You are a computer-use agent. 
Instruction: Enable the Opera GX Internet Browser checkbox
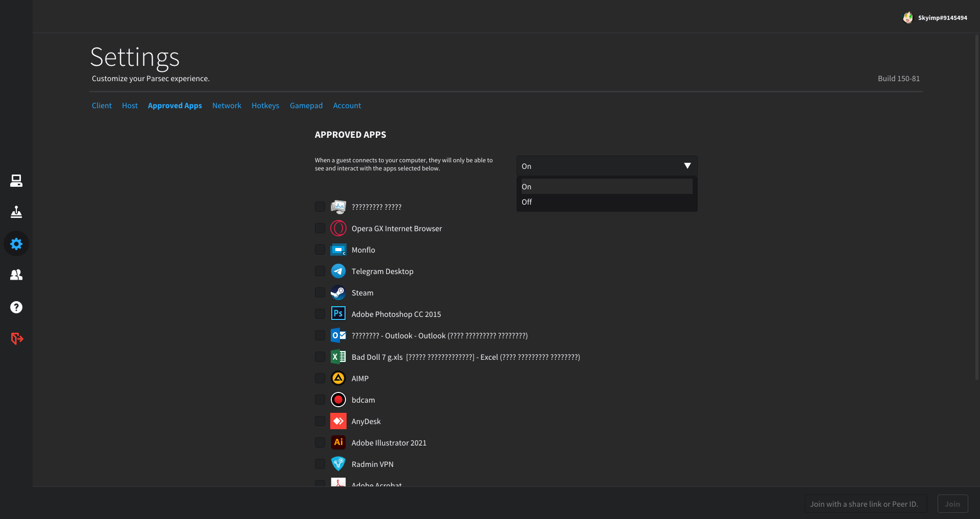(x=320, y=228)
